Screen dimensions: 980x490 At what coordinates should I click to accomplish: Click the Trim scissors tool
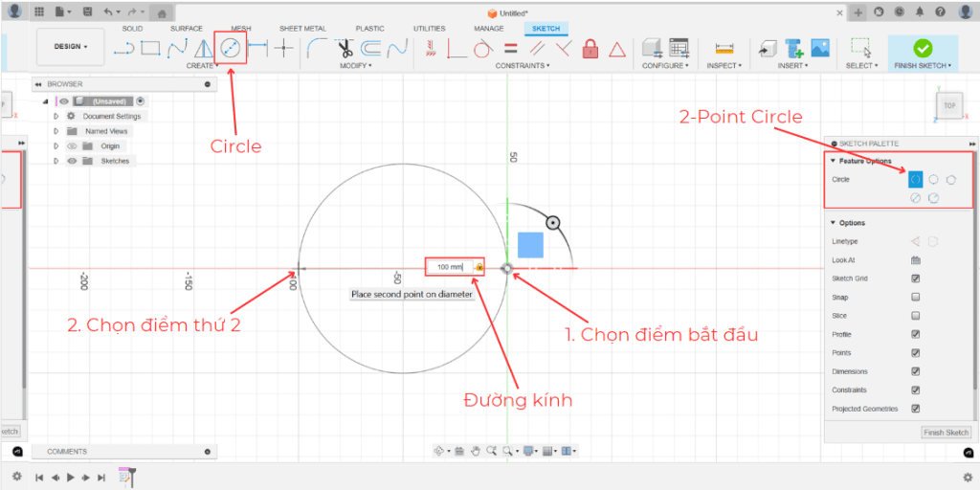344,48
